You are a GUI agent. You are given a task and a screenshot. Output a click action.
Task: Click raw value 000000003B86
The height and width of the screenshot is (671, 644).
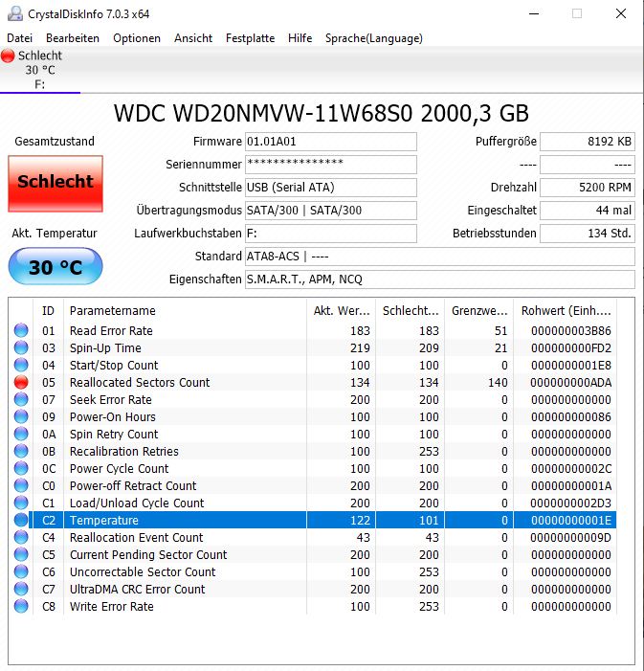click(x=571, y=331)
